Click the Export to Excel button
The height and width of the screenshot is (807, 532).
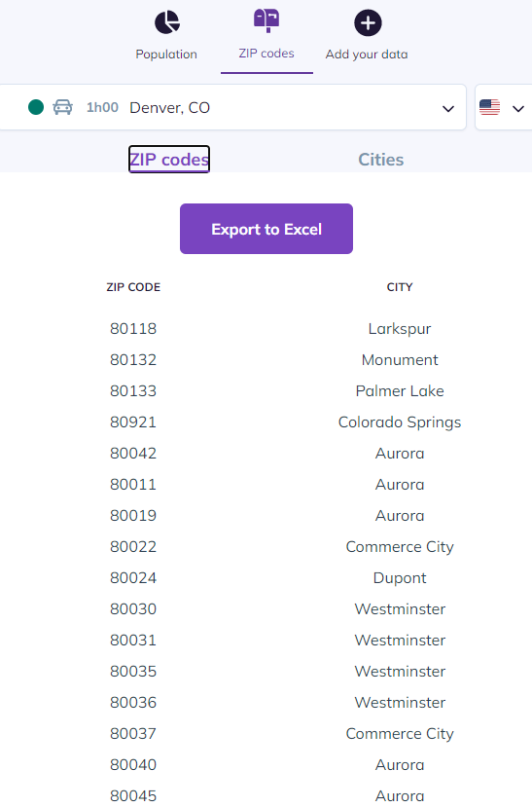[x=266, y=229]
